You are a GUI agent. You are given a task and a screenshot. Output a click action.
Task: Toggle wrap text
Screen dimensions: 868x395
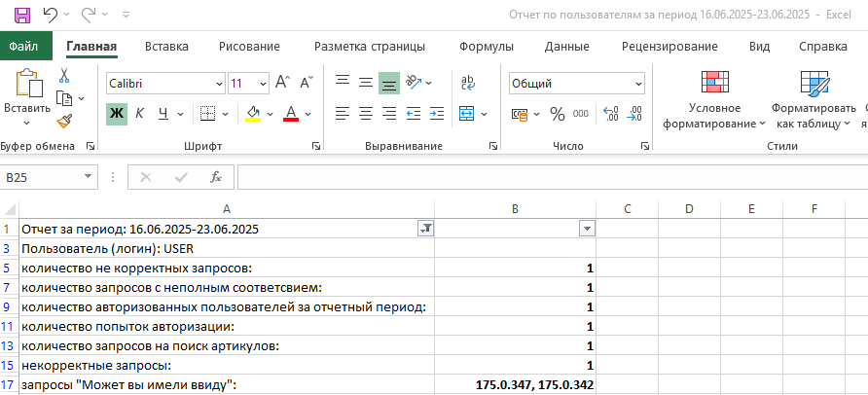click(x=468, y=83)
